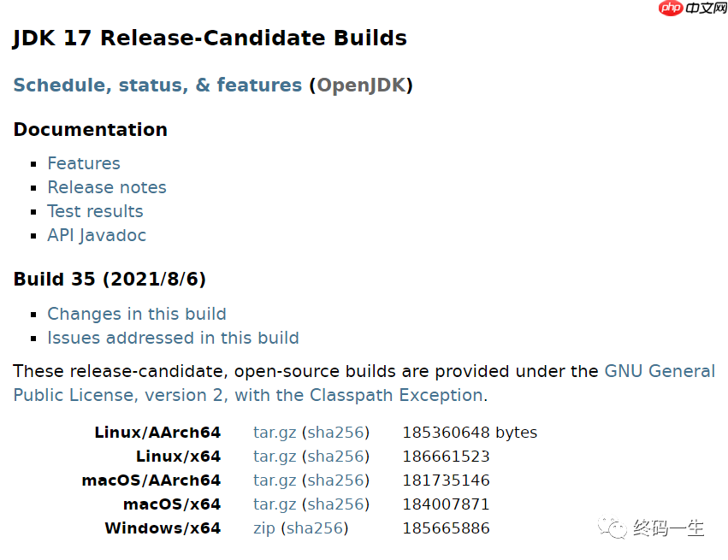Image resolution: width=728 pixels, height=560 pixels.
Task: Open Changes in this build
Action: [137, 314]
